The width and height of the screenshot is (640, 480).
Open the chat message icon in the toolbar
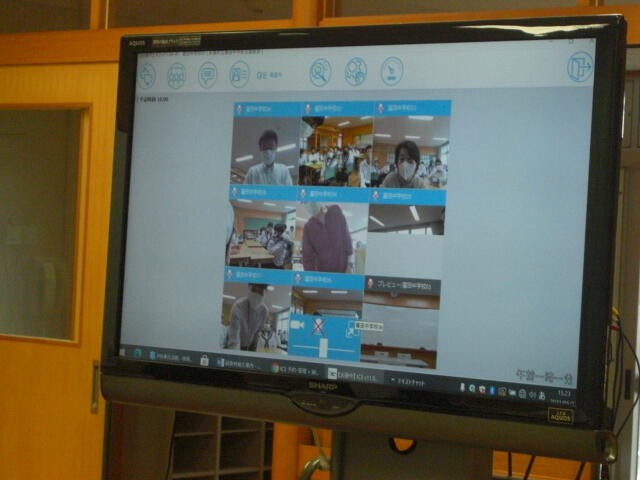(208, 74)
